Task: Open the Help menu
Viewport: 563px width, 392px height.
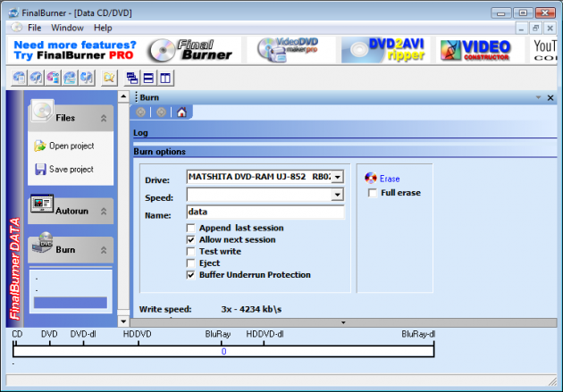Action: click(103, 28)
